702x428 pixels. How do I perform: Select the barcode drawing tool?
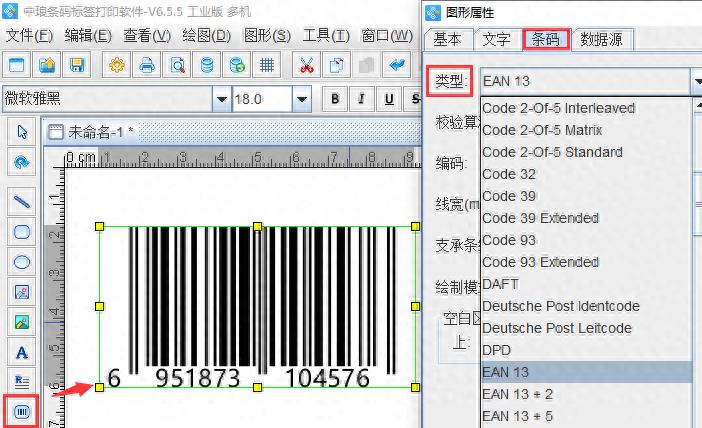pos(22,411)
